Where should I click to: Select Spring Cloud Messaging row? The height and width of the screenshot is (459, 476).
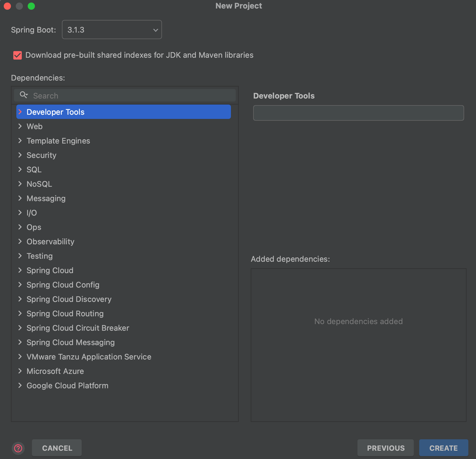(124, 342)
